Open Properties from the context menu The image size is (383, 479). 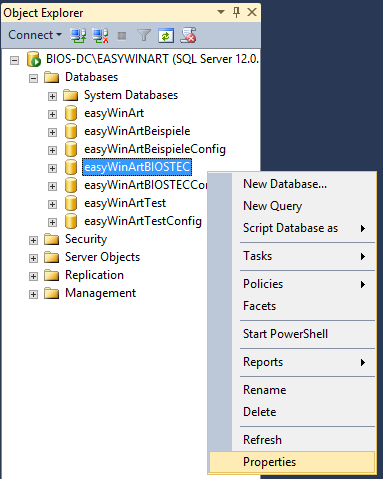click(x=292, y=462)
